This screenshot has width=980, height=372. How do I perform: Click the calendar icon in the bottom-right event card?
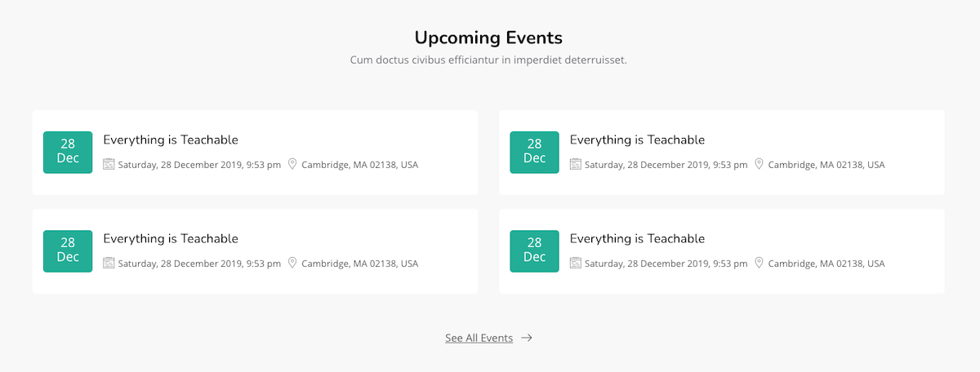(x=575, y=263)
